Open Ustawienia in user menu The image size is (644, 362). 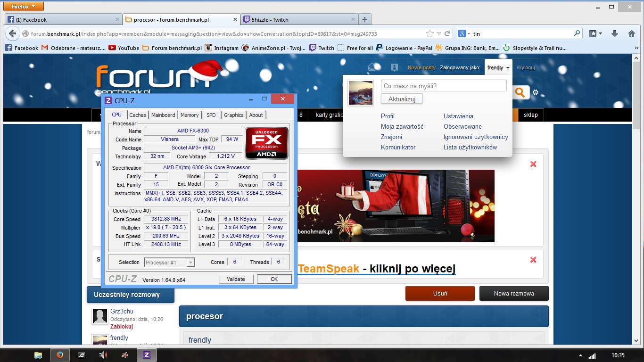click(x=458, y=116)
